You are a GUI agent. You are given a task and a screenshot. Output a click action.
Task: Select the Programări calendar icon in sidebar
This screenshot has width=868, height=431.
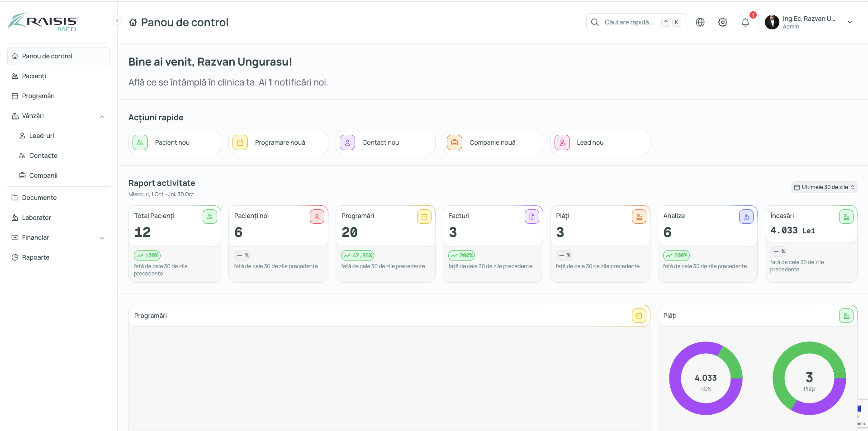15,95
